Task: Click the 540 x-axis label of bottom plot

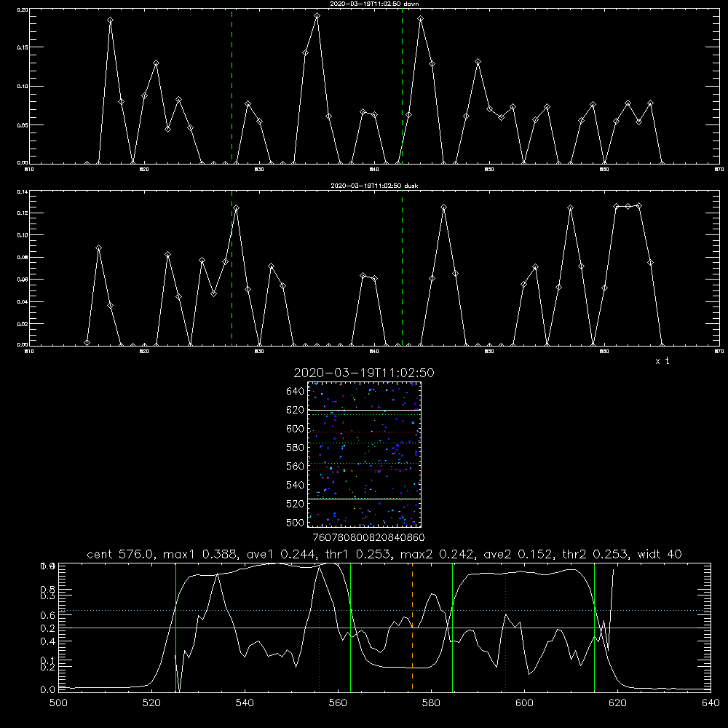Action: [245, 703]
